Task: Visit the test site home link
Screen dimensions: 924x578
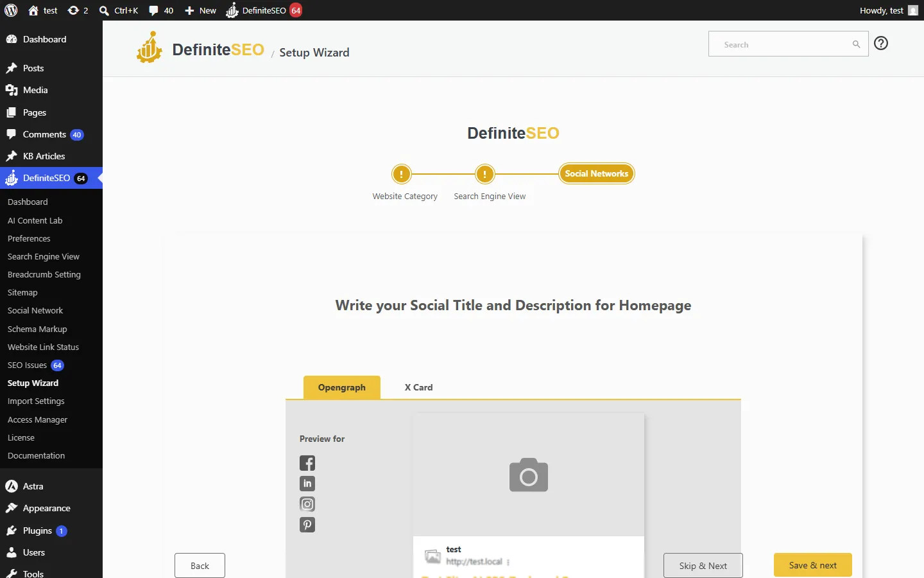Action: pos(43,10)
